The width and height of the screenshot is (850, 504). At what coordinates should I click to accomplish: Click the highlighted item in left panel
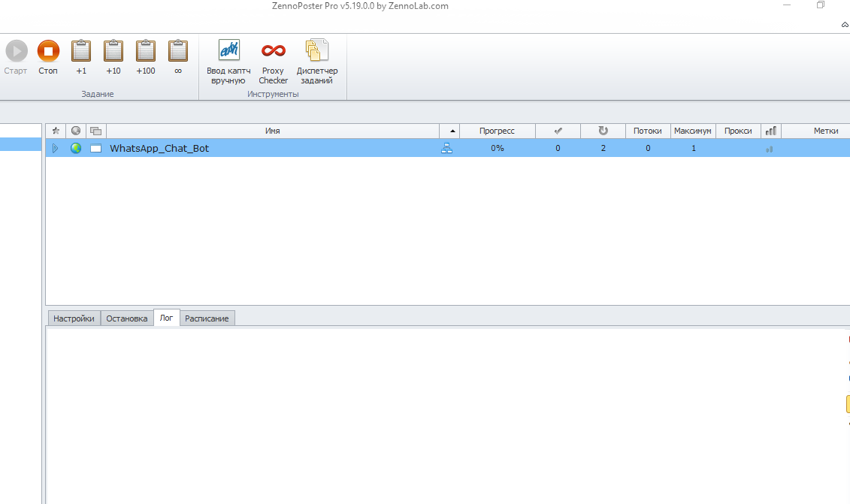click(x=20, y=144)
